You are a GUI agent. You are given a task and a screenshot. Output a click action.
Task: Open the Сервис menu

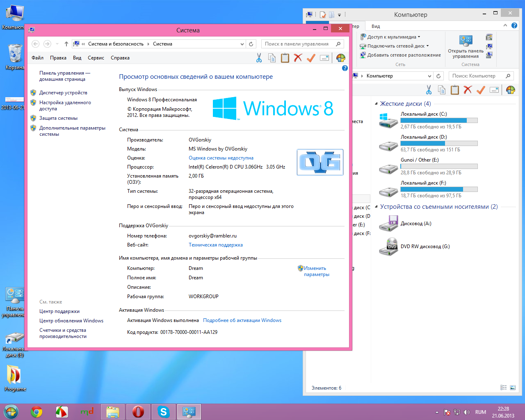pos(96,58)
